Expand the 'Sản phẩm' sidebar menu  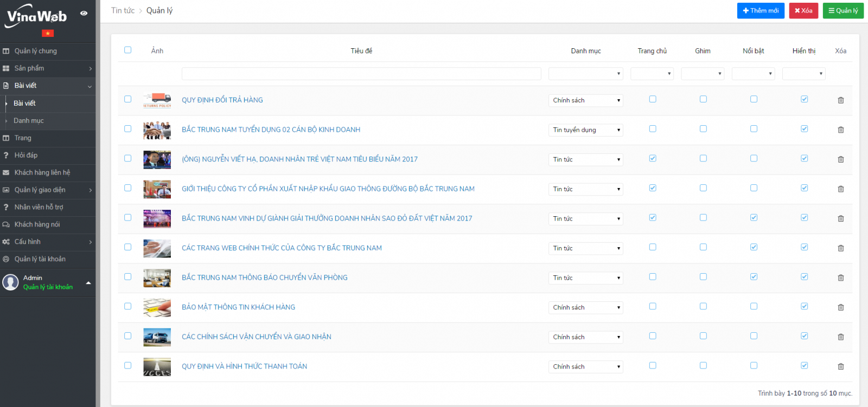click(x=48, y=68)
